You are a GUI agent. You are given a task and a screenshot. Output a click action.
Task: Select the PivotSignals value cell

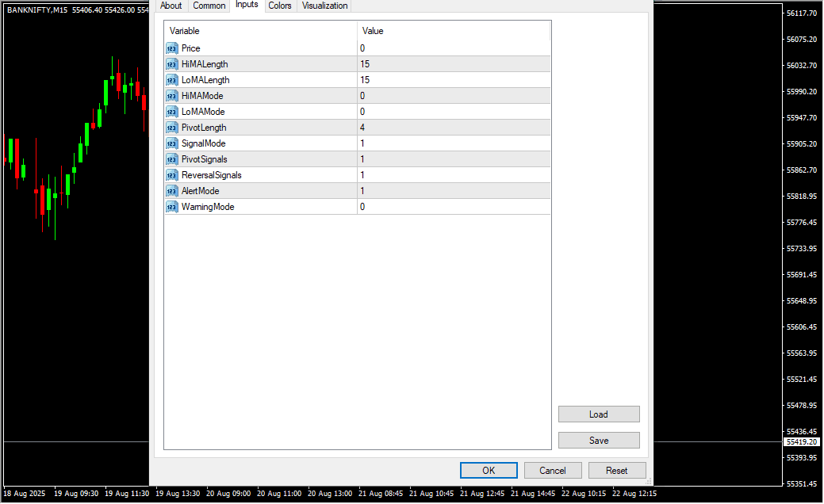[453, 159]
